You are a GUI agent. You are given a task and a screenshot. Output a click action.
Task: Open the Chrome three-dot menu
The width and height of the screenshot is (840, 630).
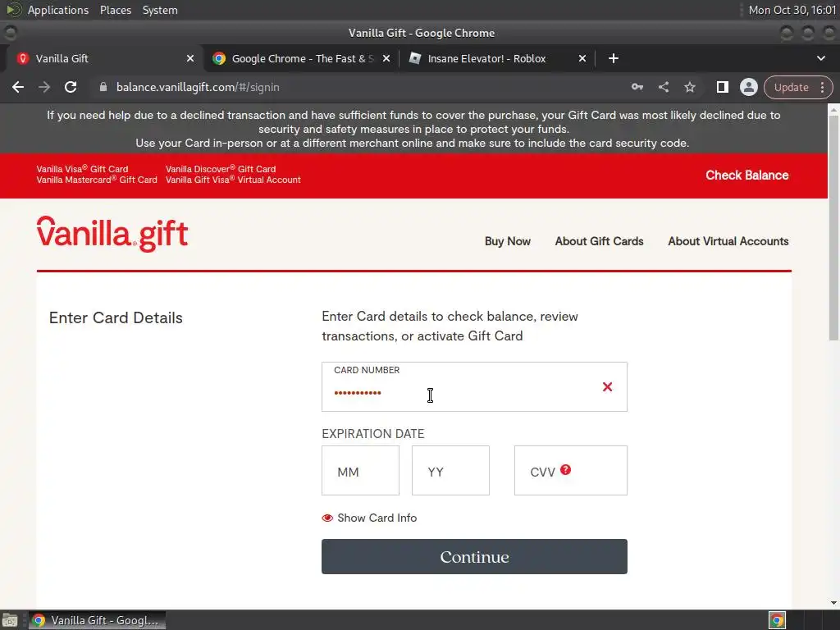coord(822,87)
